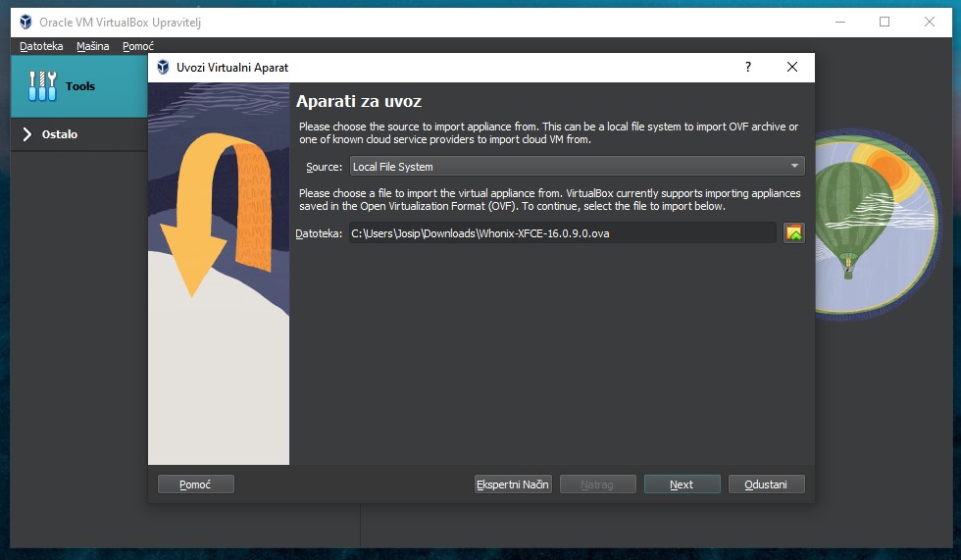Expand the Ostalo group chevron
Viewport: 961px width, 560px height.
(x=27, y=134)
